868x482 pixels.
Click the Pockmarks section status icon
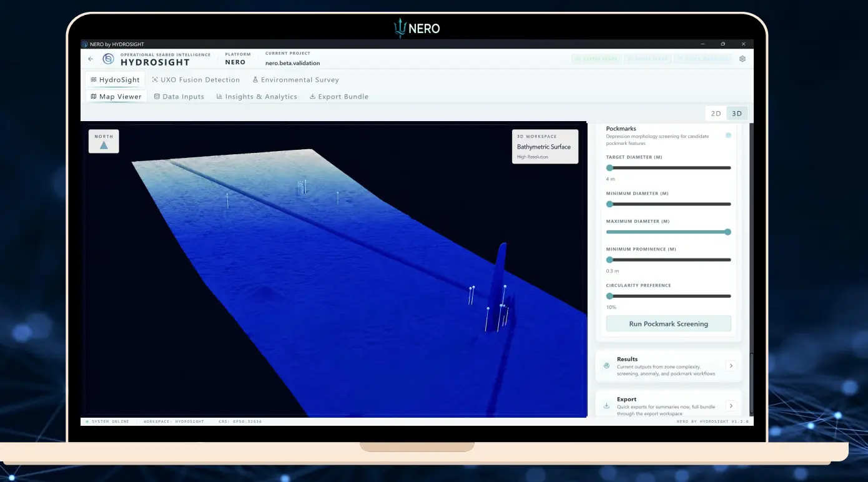tap(728, 135)
